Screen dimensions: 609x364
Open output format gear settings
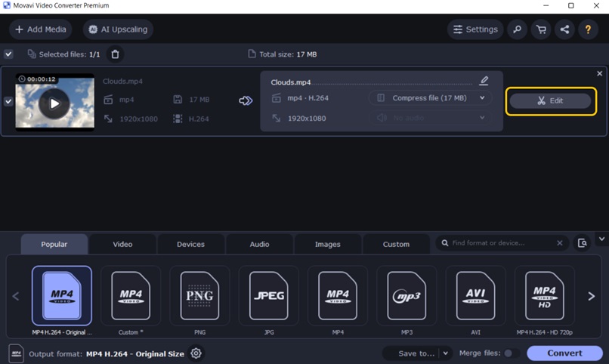pos(196,353)
